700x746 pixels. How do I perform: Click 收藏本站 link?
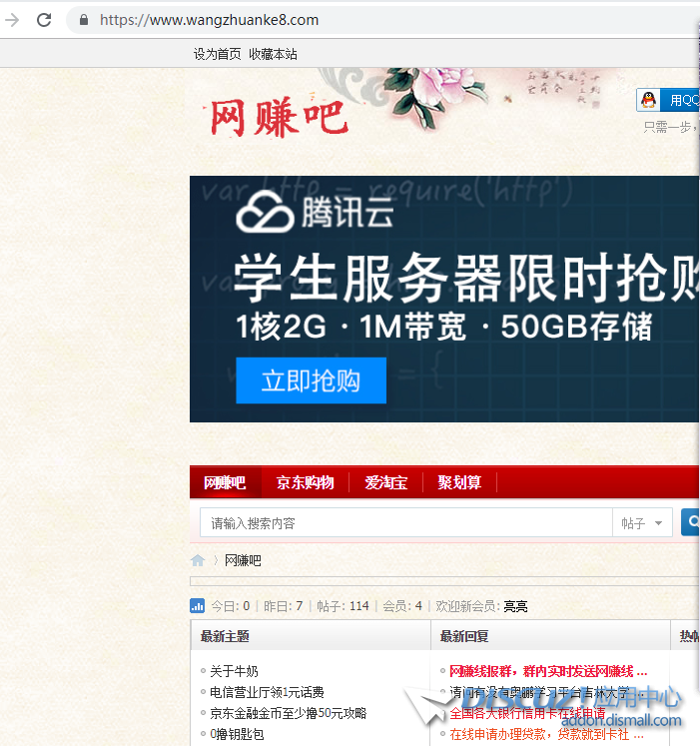coord(274,54)
